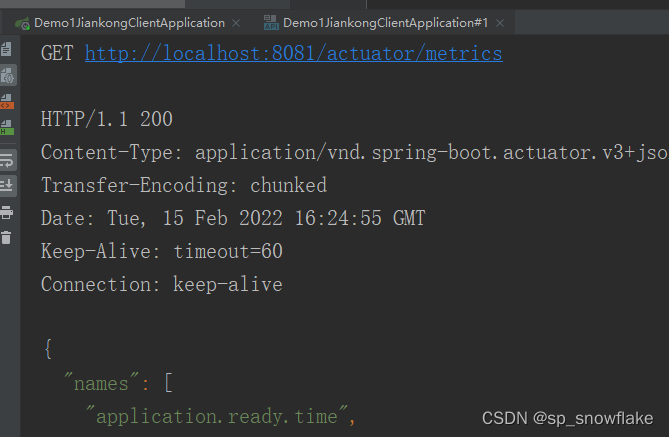Viewport: 669px width, 437px height.
Task: Close the Demo1JiankongClientApplication#1 tab
Action: tap(500, 23)
